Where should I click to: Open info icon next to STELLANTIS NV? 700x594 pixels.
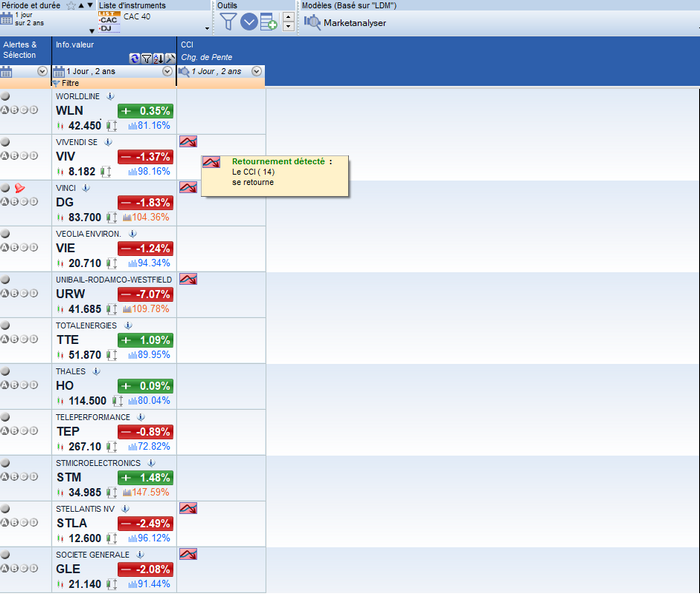[125, 509]
